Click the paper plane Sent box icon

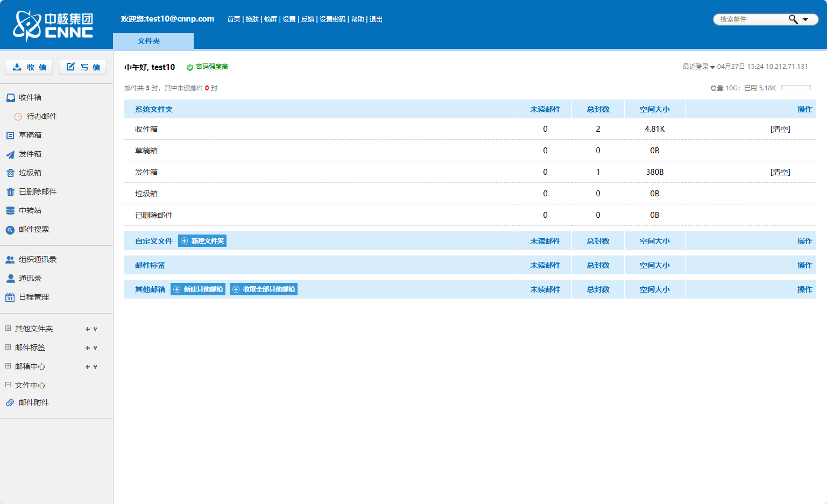(x=10, y=154)
